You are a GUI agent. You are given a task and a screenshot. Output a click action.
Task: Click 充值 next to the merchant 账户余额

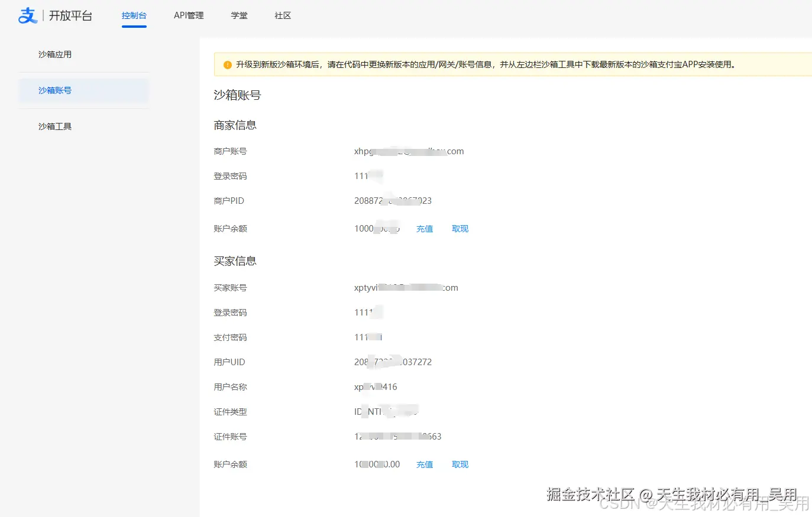[424, 229]
